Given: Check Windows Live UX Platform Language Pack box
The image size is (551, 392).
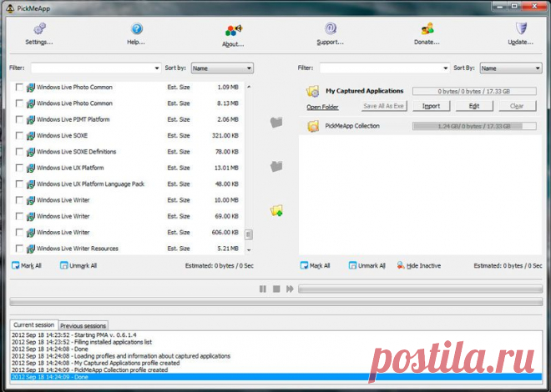Looking at the screenshot, I should click(x=19, y=183).
